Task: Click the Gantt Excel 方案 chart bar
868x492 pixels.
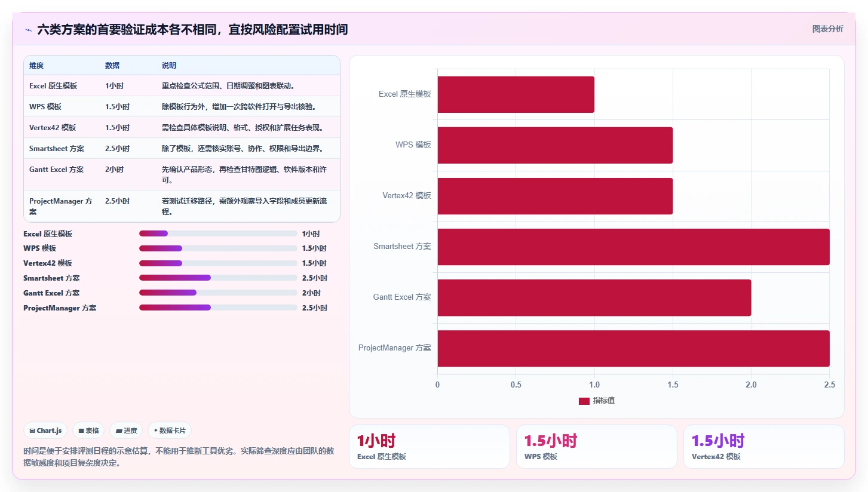Action: point(594,297)
